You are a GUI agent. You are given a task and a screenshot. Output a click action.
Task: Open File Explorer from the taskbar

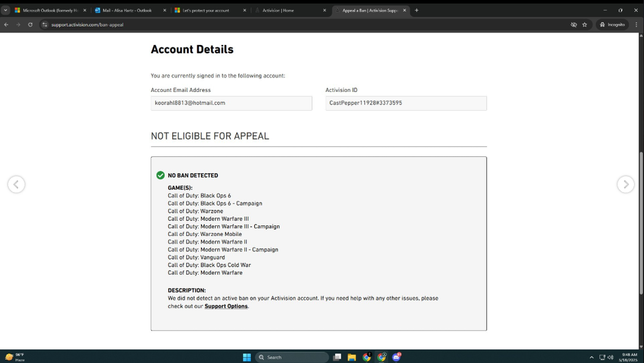(x=351, y=357)
